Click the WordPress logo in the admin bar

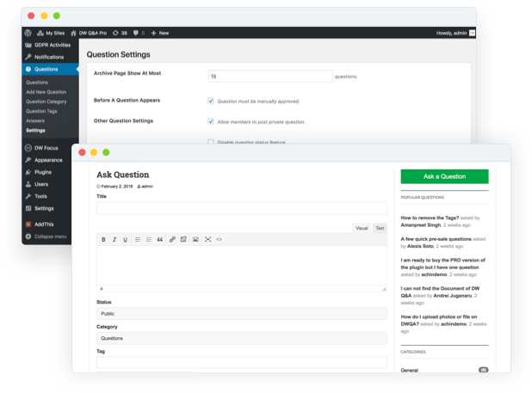28,33
